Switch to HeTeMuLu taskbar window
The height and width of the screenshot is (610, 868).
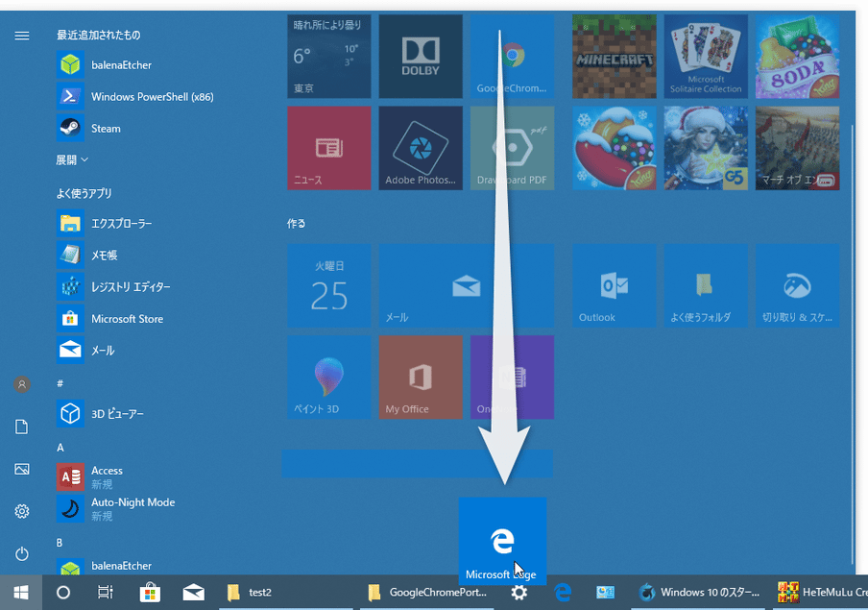click(x=820, y=593)
